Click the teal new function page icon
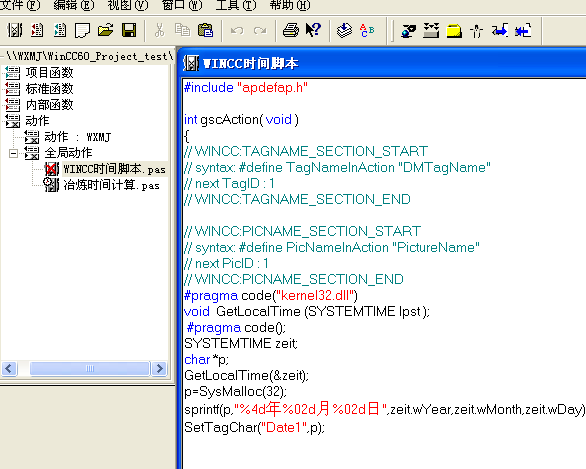The height and width of the screenshot is (469, 586). (60, 30)
